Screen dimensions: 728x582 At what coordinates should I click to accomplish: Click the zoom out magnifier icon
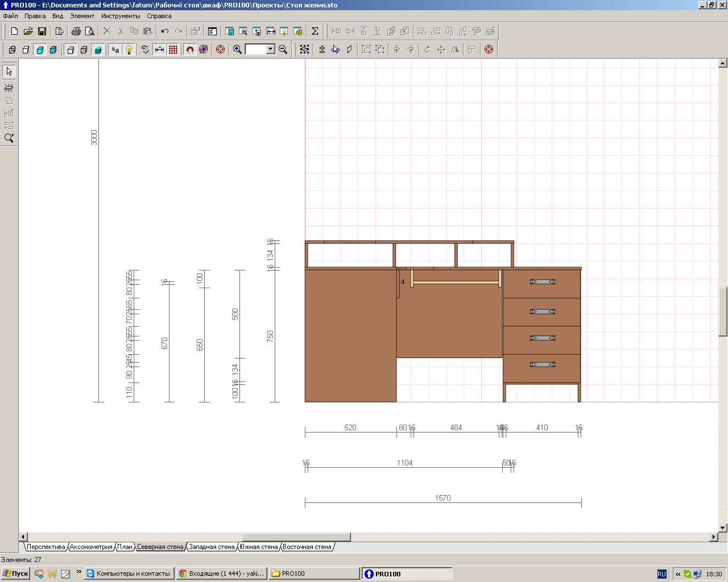coord(283,49)
